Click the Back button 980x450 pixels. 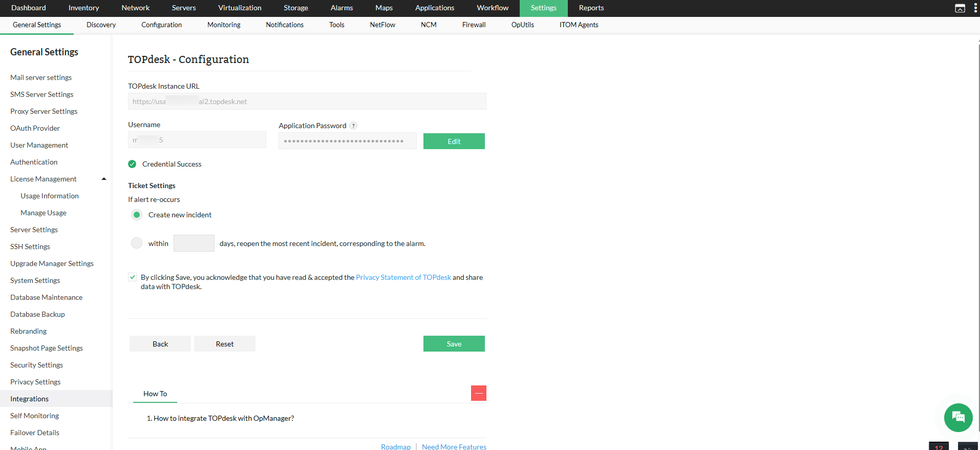coord(160,344)
